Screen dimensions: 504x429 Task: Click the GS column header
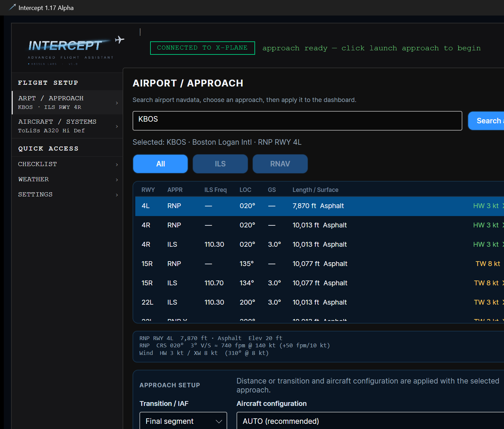click(x=272, y=190)
